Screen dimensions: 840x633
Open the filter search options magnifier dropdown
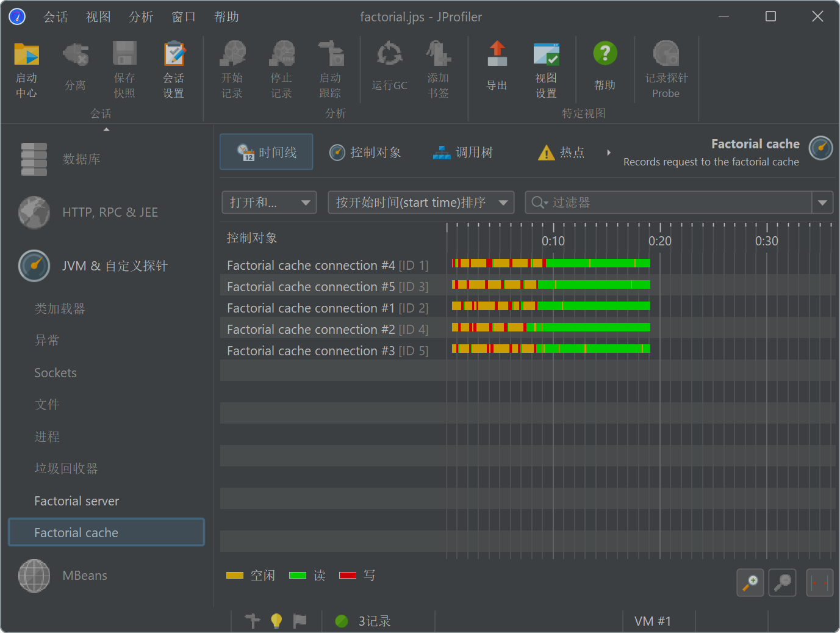pos(539,203)
